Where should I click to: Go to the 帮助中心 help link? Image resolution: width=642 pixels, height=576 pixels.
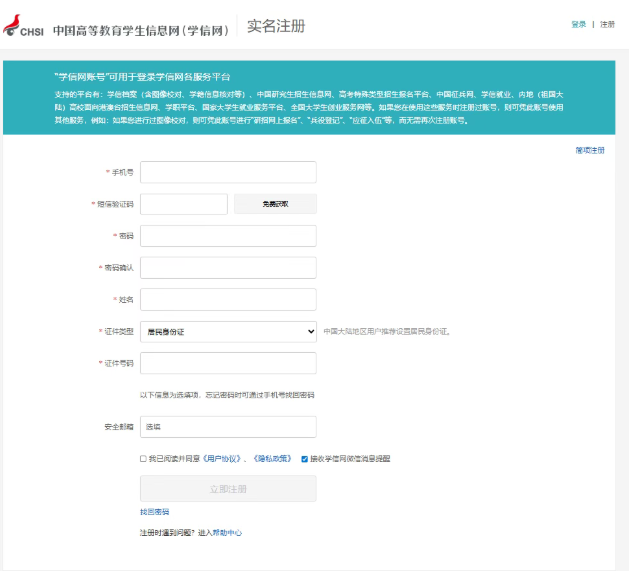(226, 533)
